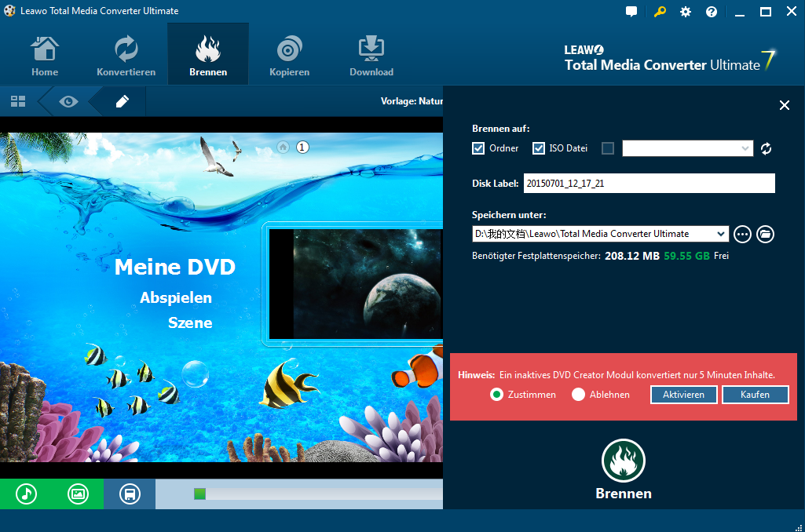Edit the Disk Label text field
The height and width of the screenshot is (532, 805).
pos(649,184)
